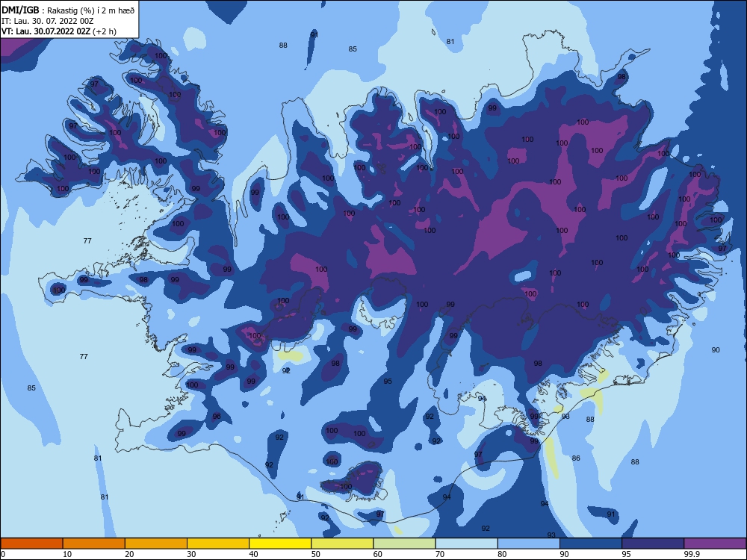Select the legend tick label '60'
Image resolution: width=747 pixels, height=560 pixels.
378,554
